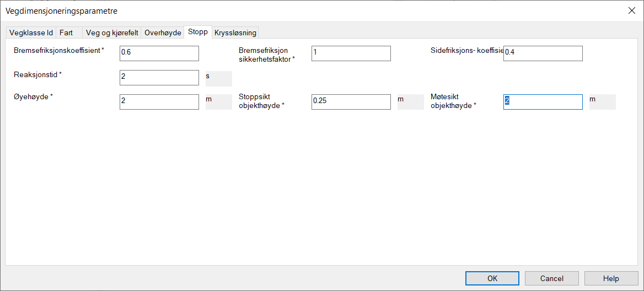The image size is (644, 291).
Task: Focus the Bremsefriksjon sikkerhetsfaktor field
Action: click(351, 53)
